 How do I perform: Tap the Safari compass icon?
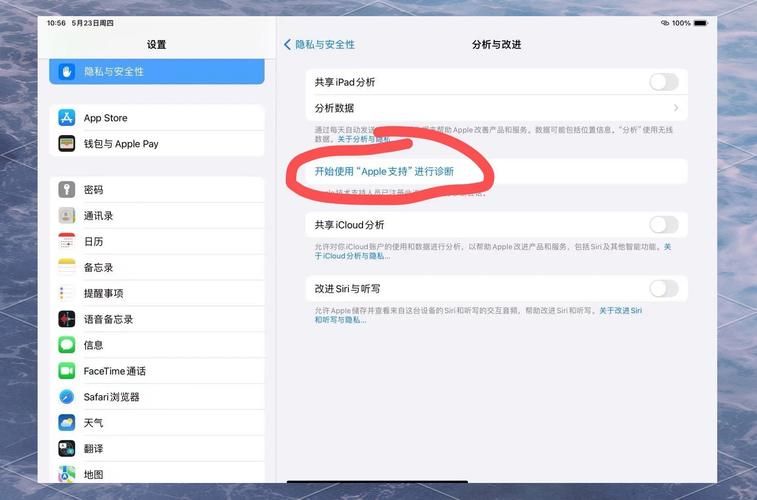(67, 397)
